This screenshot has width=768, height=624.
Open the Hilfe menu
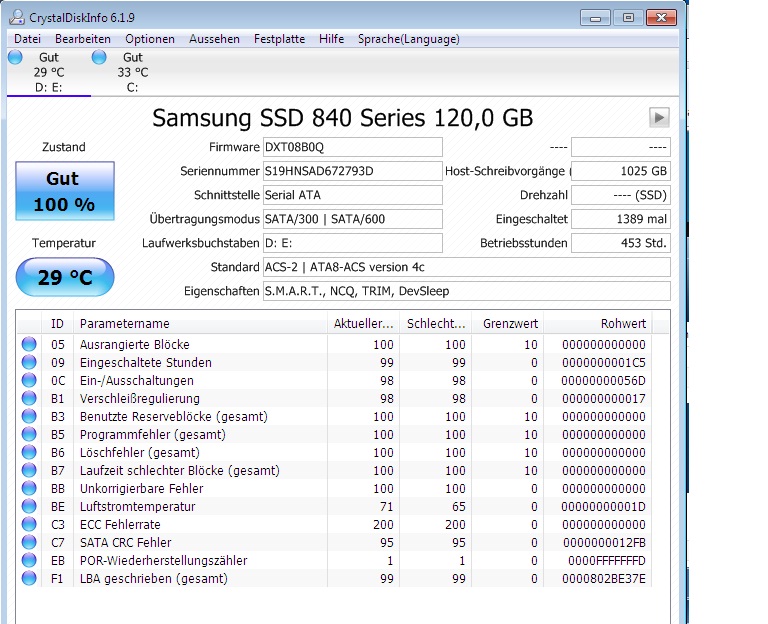pyautogui.click(x=332, y=39)
